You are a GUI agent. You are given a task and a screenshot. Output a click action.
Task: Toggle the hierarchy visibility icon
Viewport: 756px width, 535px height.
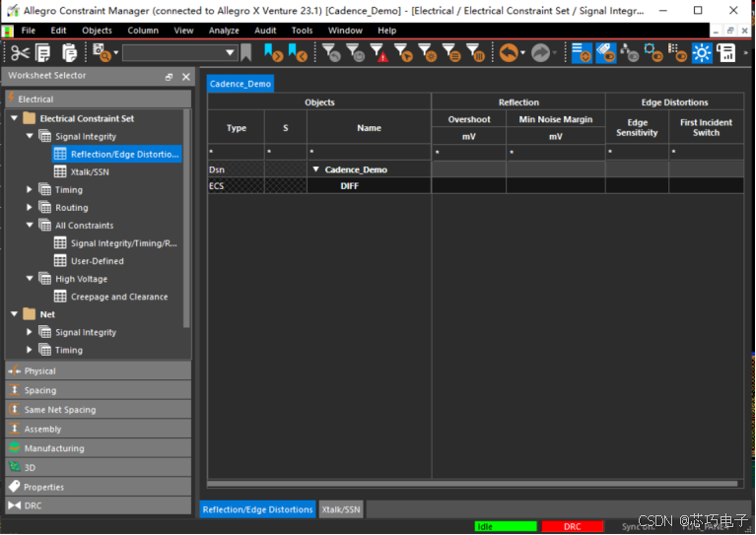[630, 52]
